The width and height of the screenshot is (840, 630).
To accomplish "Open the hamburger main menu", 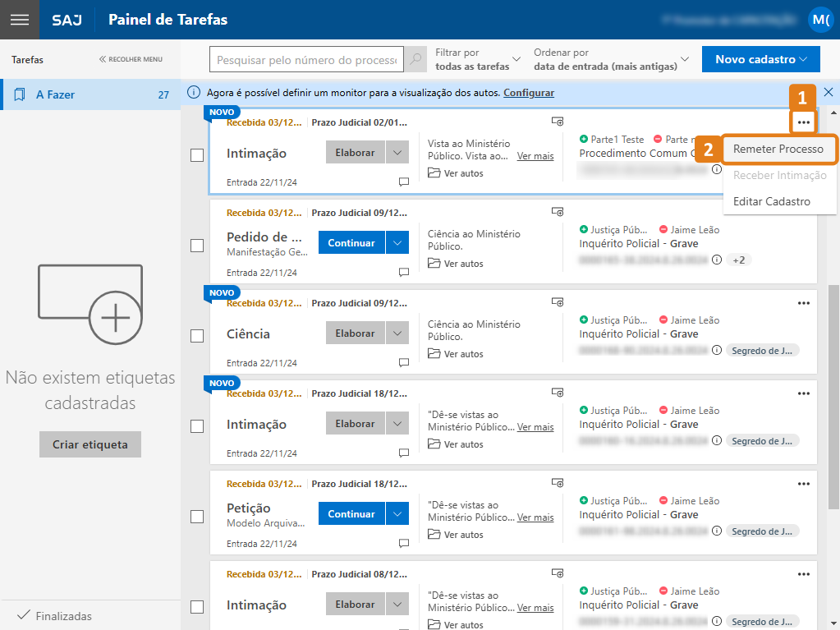I will coord(19,20).
